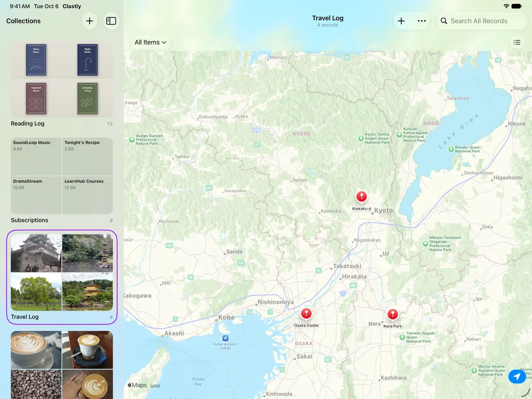Select the DramaStream subscription card
The height and width of the screenshot is (399, 532).
point(36,195)
